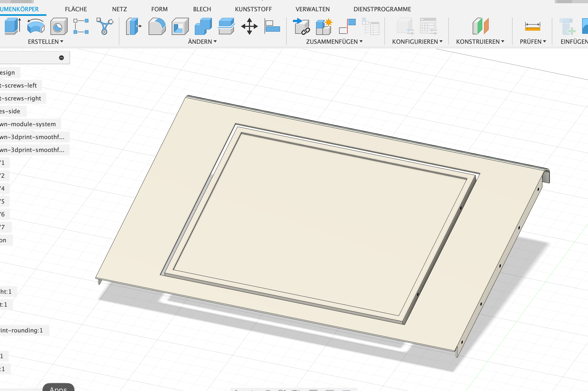
Task: Select the Hole tool icon
Action: (x=58, y=26)
